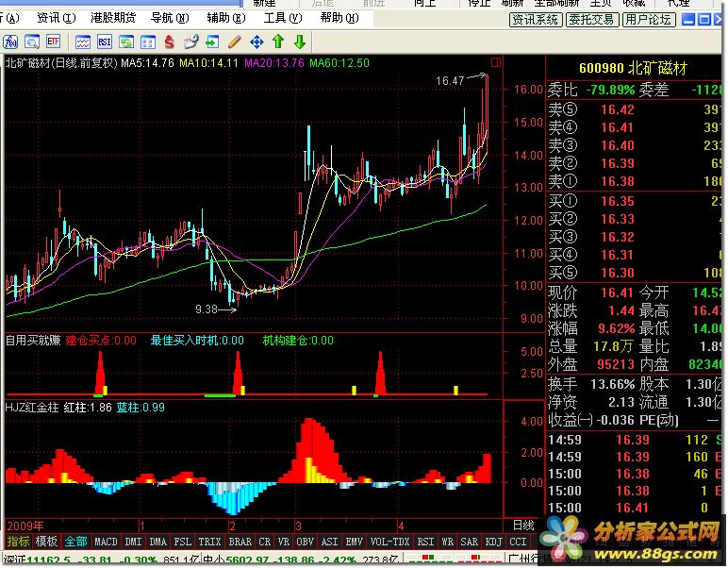Click the 买① price 16.35 row

(635, 201)
